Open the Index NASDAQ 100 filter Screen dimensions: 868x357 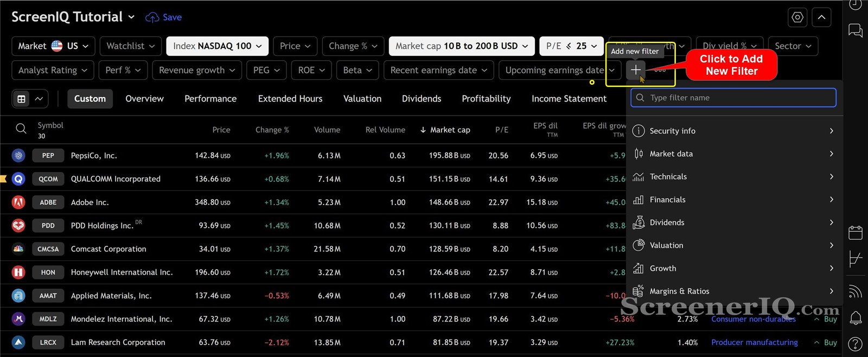click(217, 46)
